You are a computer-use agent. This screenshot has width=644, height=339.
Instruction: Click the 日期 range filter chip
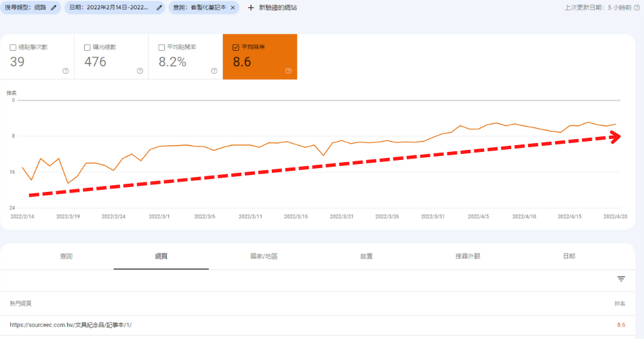115,8
